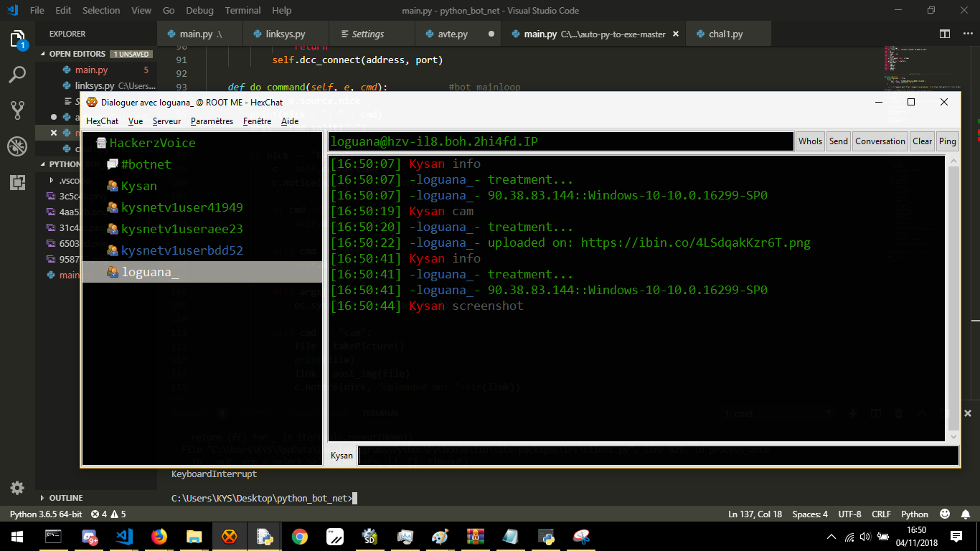Open the Debug view icon
This screenshot has width=980, height=551.
click(x=17, y=147)
